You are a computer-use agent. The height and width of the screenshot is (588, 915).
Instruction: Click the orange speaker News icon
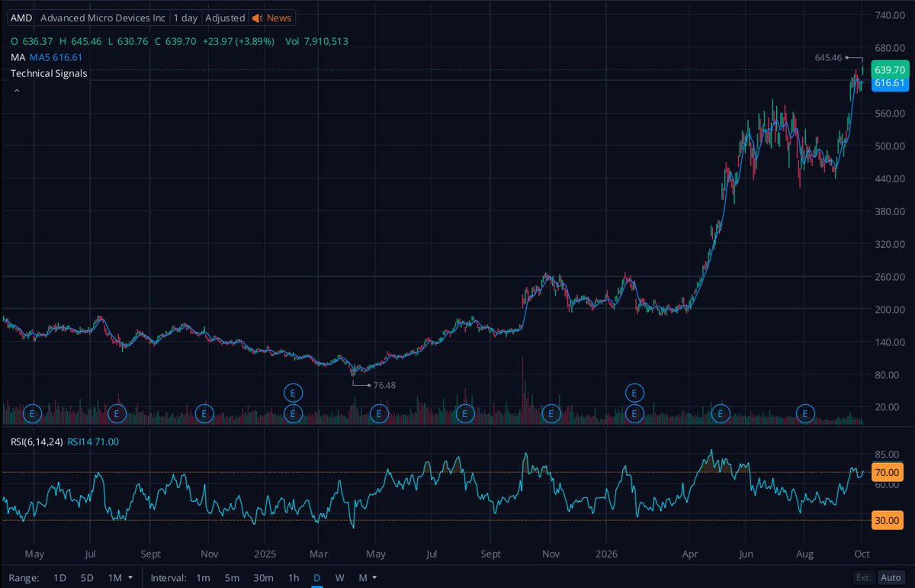coord(257,18)
